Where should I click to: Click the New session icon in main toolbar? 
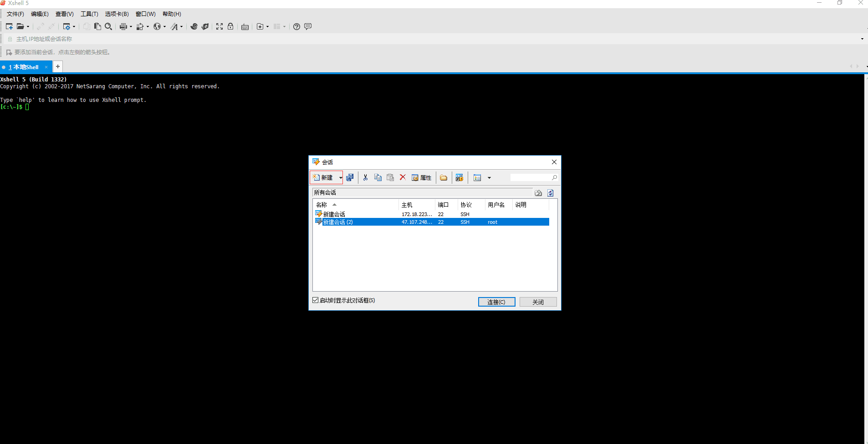[x=9, y=26]
